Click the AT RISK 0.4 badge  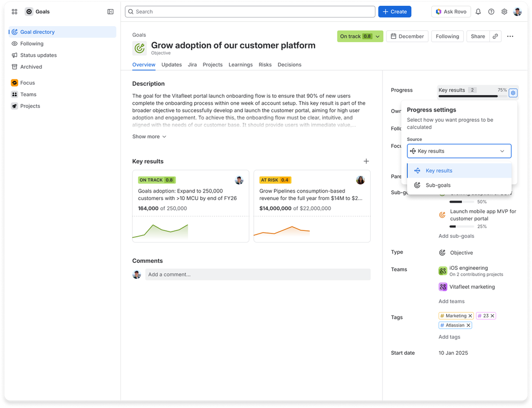click(x=275, y=180)
